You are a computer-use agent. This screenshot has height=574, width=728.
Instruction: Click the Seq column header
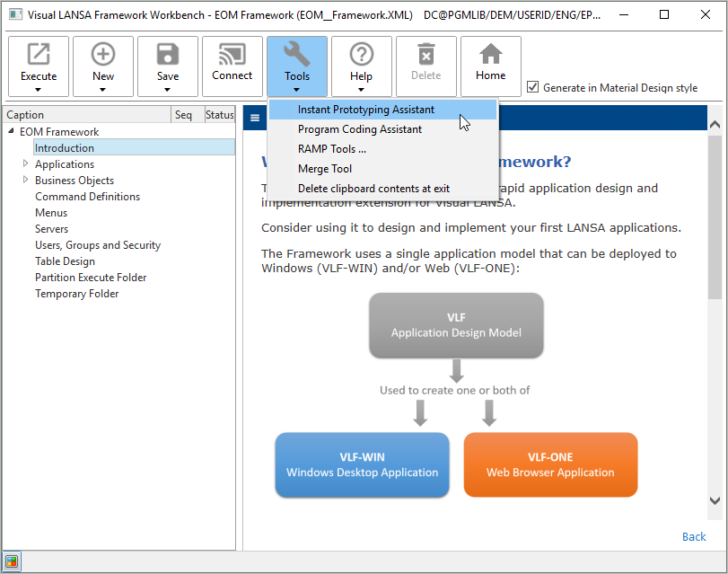tap(188, 115)
